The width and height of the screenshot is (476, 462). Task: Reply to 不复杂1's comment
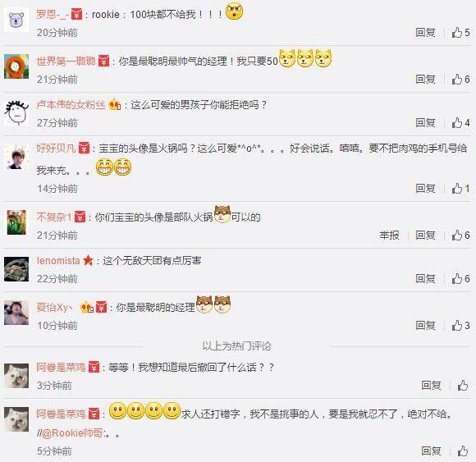425,236
